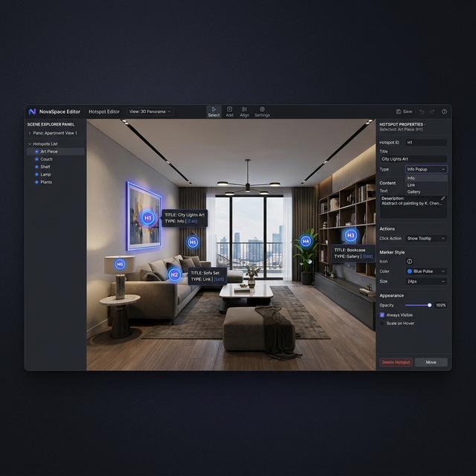
Task: Open the Settings gear in toolbar
Action: 262,112
